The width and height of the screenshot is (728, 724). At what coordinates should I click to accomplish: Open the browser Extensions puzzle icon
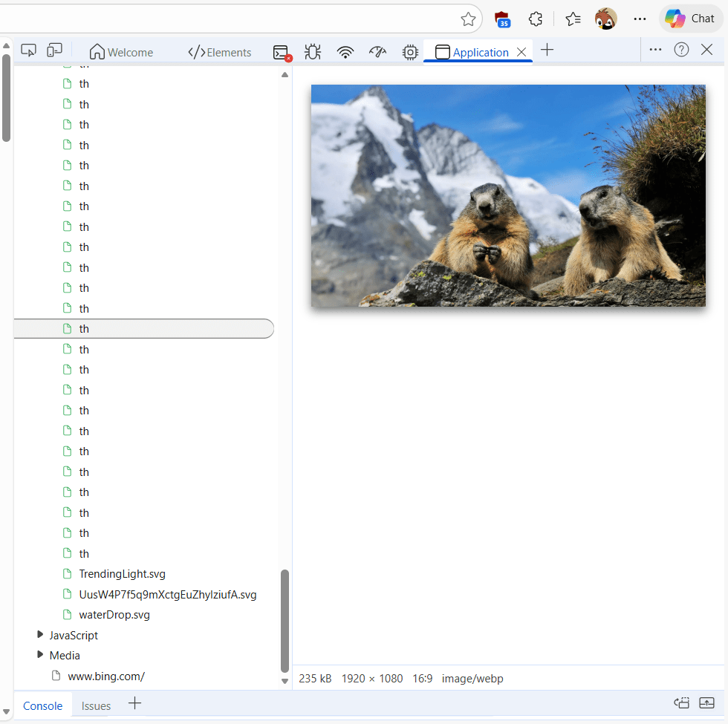[535, 19]
